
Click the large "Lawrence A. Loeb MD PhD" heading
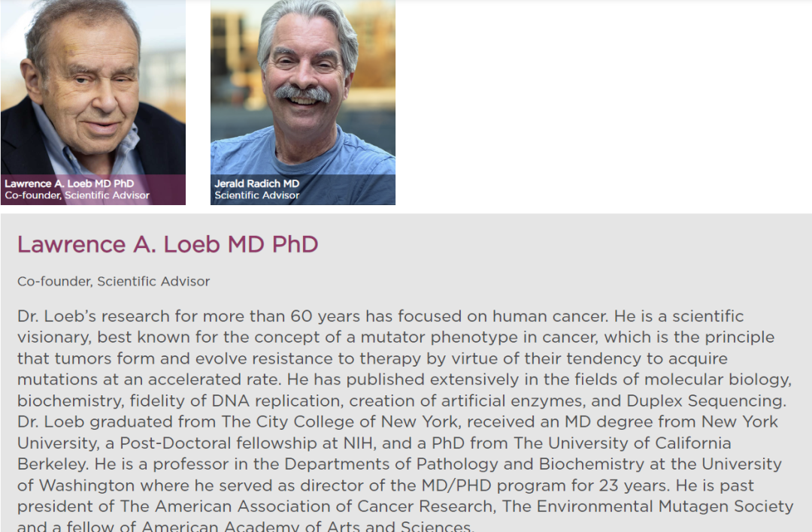168,244
